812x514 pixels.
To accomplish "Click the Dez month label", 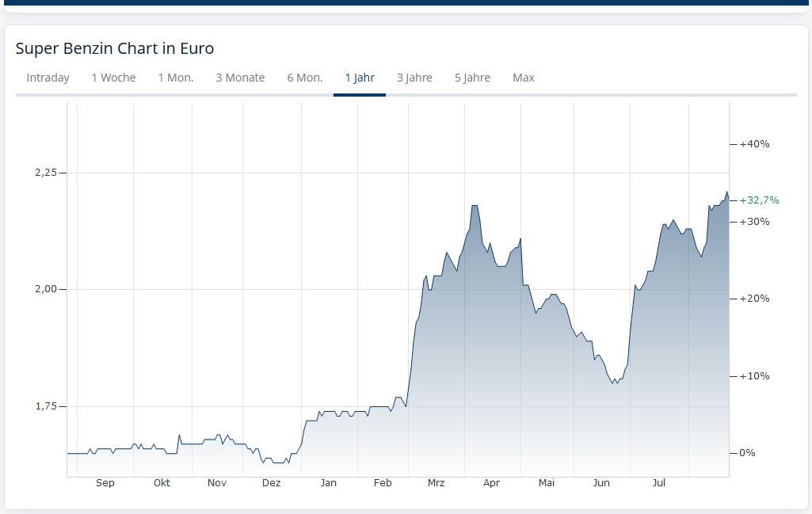I will click(x=272, y=483).
